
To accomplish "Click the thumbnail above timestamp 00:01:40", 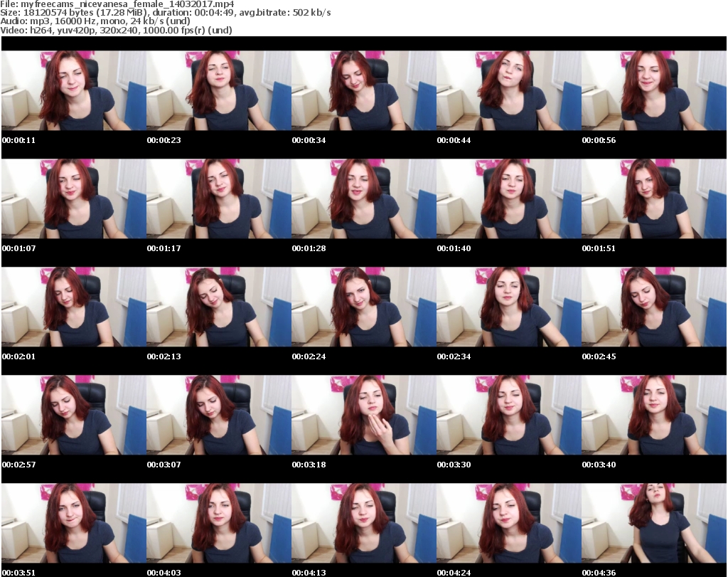I will [509, 198].
